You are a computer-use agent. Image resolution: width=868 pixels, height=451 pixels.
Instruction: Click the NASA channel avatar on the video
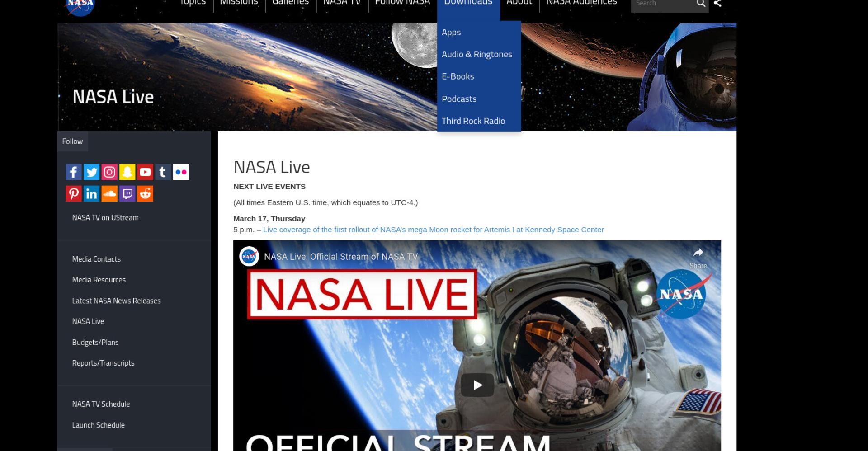click(249, 256)
